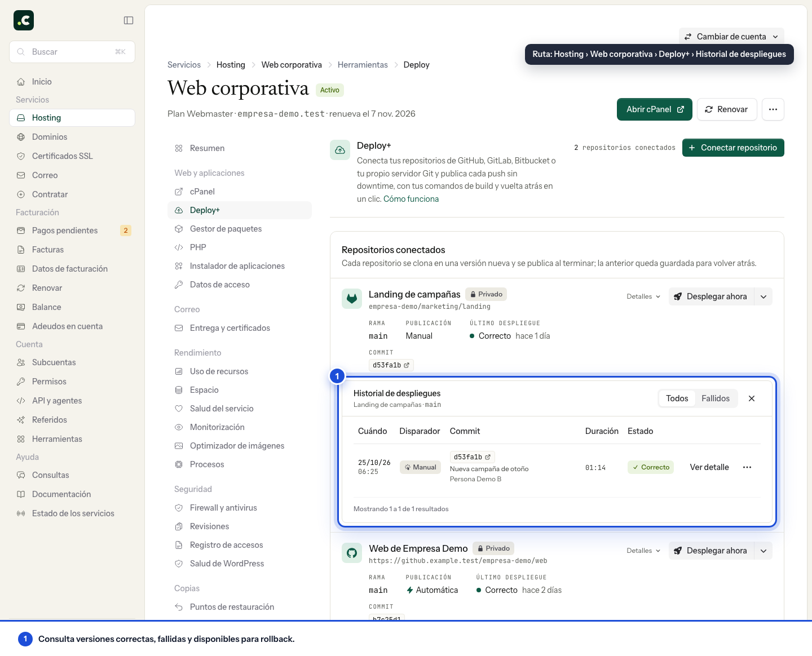Image resolution: width=812 pixels, height=656 pixels.
Task: Click the Renovar button in the header
Action: point(726,109)
